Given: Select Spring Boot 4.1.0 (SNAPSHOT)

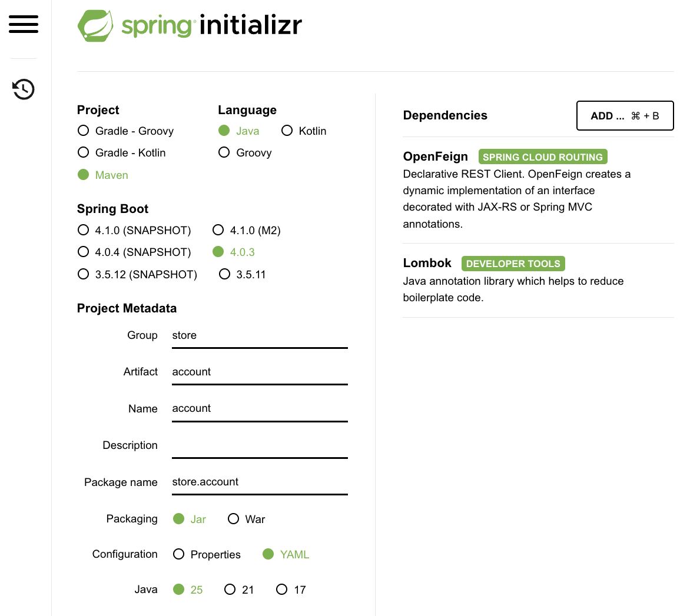Looking at the screenshot, I should pos(84,230).
